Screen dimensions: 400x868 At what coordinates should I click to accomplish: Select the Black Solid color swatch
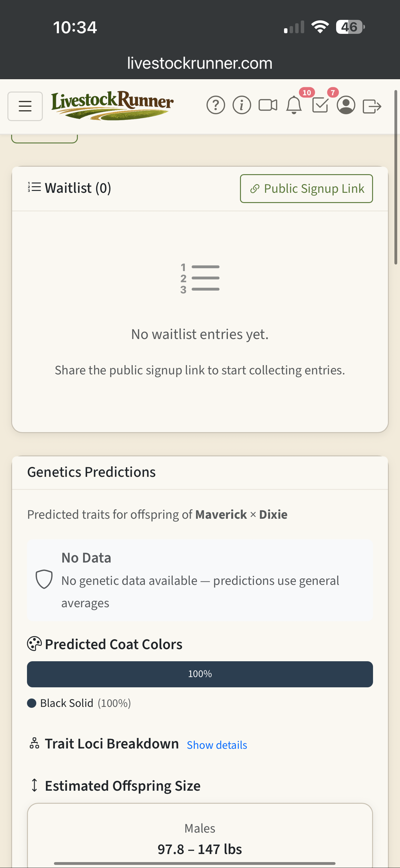coord(32,703)
